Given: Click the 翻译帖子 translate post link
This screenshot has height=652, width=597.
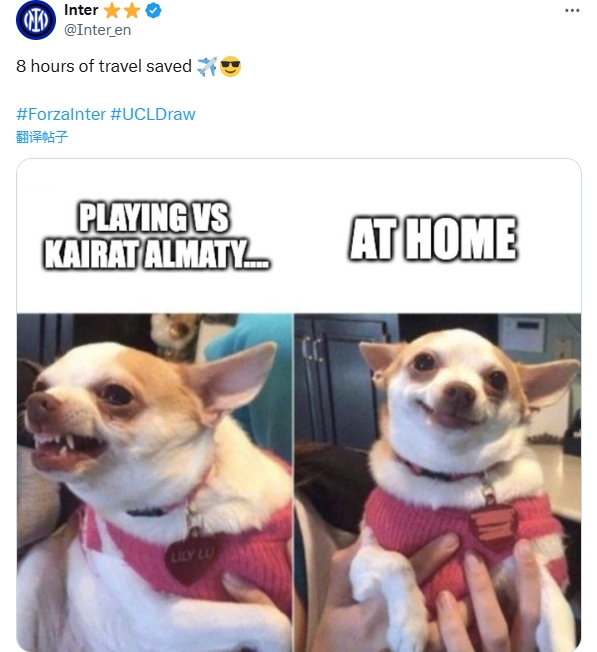Looking at the screenshot, I should pos(42,137).
